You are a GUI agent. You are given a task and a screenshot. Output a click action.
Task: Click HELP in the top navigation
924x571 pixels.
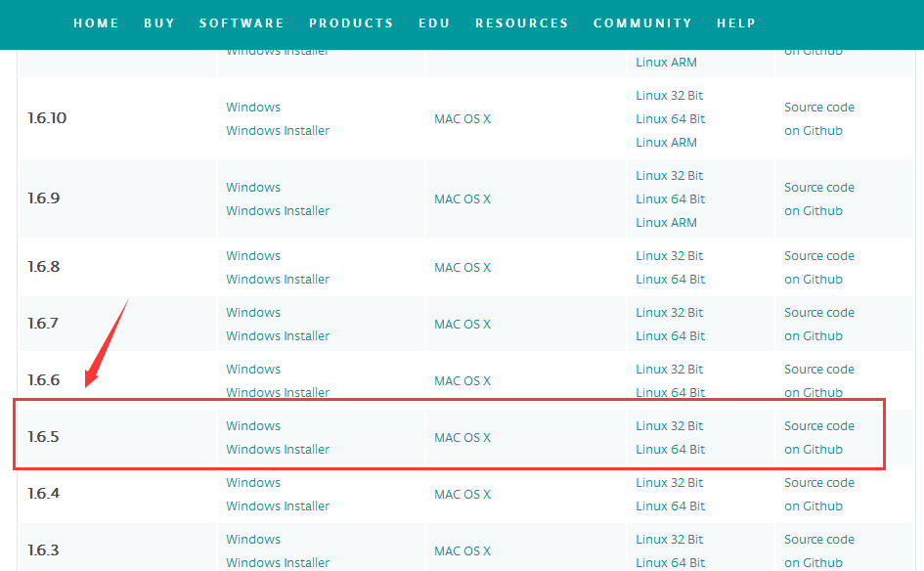point(736,23)
